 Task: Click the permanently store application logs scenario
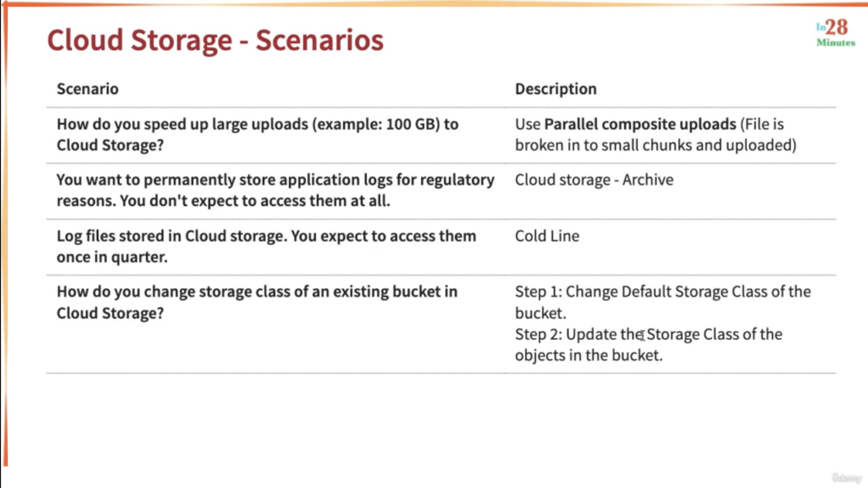[x=275, y=190]
